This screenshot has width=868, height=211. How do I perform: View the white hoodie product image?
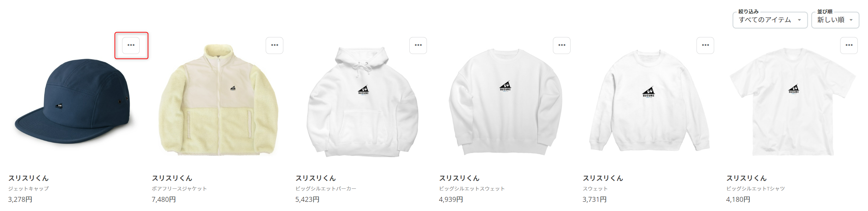(363, 102)
